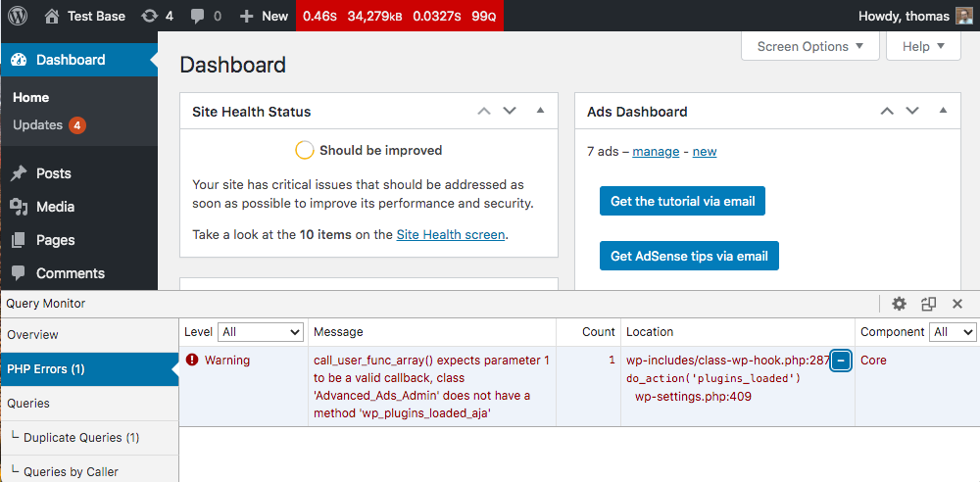Click the Media menu icon in sidebar
The image size is (980, 482).
click(x=19, y=207)
